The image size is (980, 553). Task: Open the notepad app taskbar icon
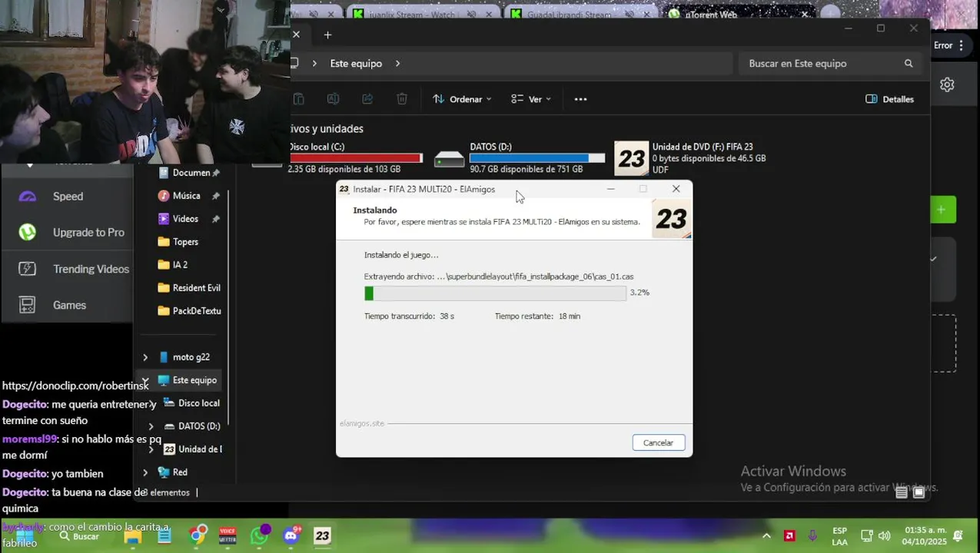point(164,536)
